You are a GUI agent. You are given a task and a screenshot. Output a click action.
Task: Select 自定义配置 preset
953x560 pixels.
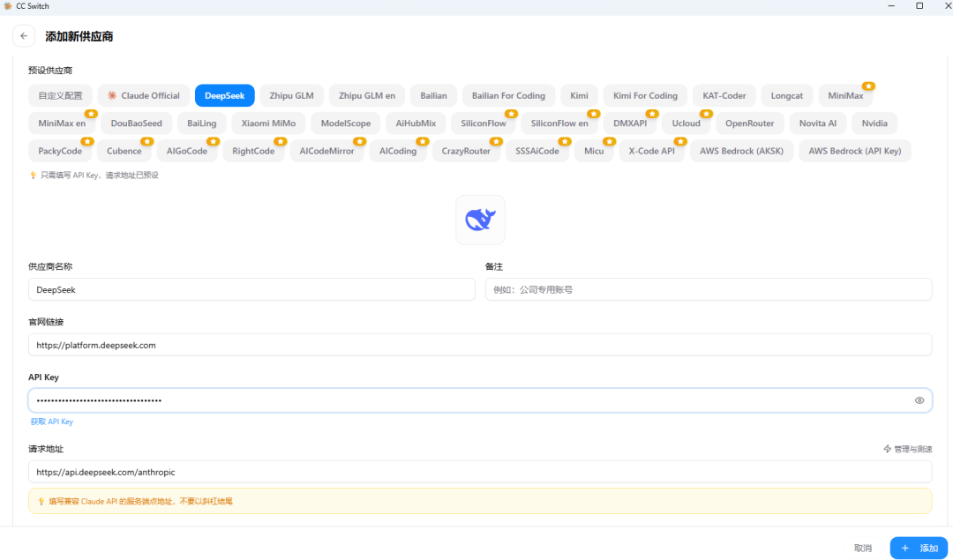point(60,95)
